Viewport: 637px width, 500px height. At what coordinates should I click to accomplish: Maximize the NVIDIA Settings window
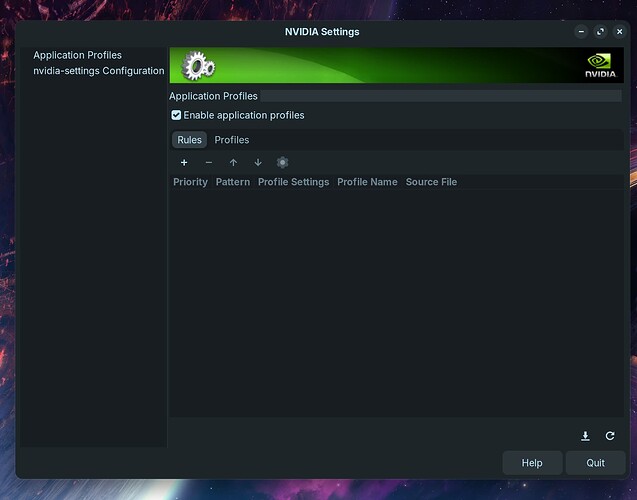[x=600, y=32]
